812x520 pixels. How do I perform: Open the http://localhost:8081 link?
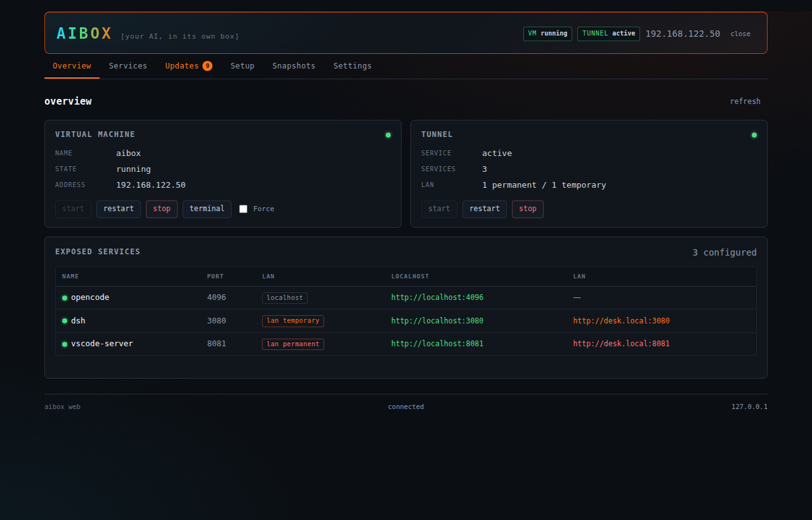[437, 344]
